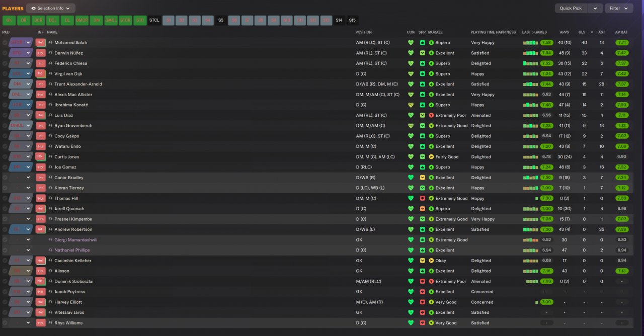The image size is (644, 336).
Task: Open Mohamed Salah's Hol status icon
Action: [41, 43]
